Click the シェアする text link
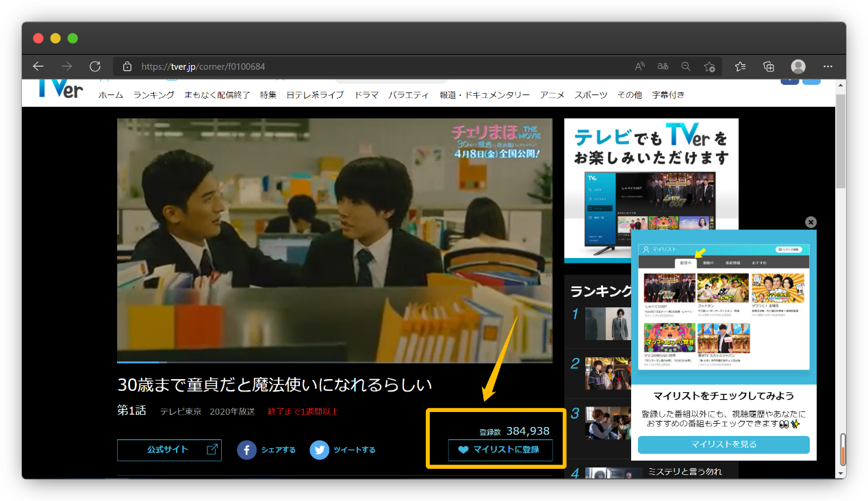Viewport: 868px width, 501px height. (278, 450)
